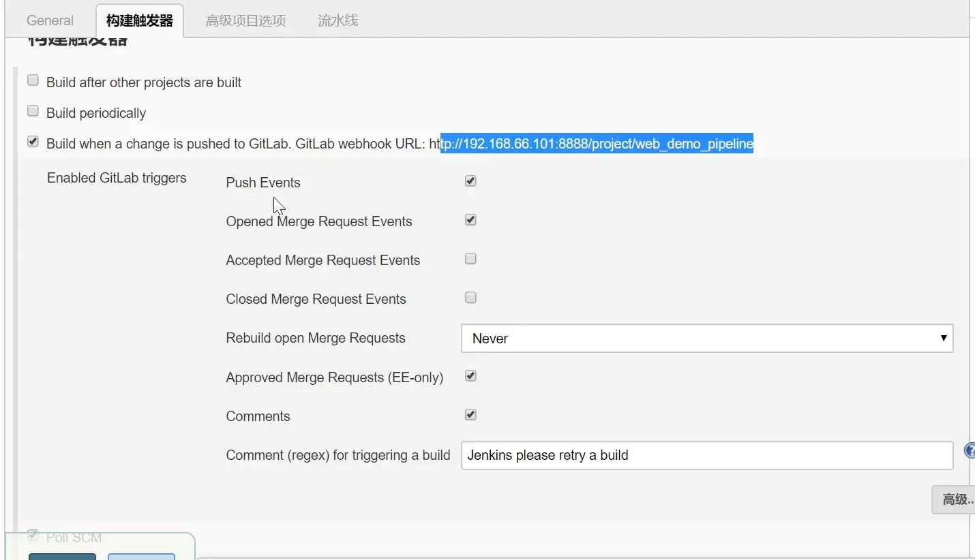Click the dark blue save button
Viewport: 975px width, 560px height.
click(62, 557)
